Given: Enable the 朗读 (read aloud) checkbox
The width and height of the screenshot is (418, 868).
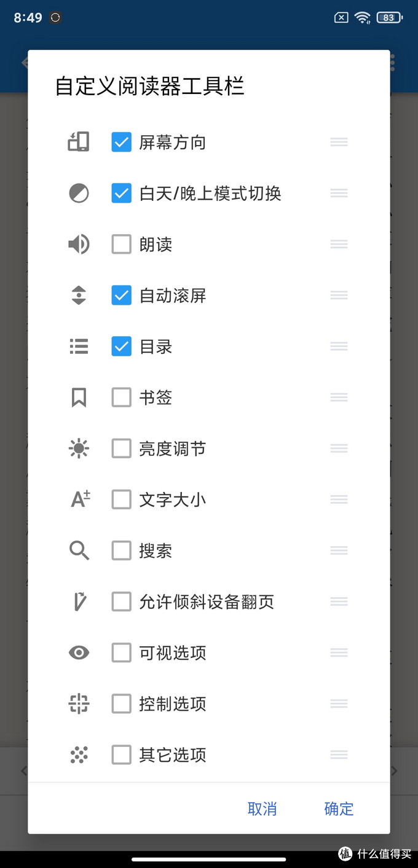Looking at the screenshot, I should click(121, 243).
